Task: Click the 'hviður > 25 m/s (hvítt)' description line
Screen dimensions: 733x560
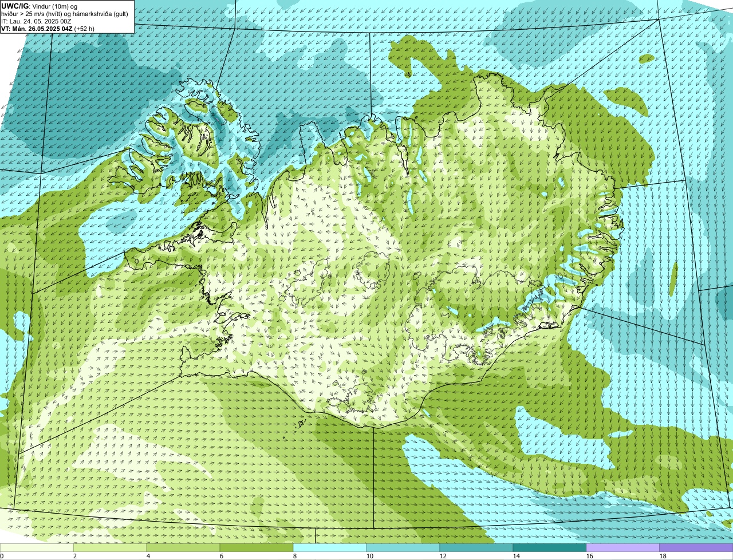Action: pos(65,14)
